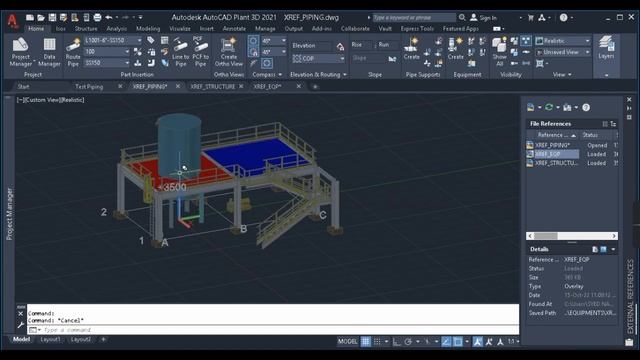Open the Autodesk App Store cart icon
This screenshot has height=360, width=640.
click(x=531, y=18)
